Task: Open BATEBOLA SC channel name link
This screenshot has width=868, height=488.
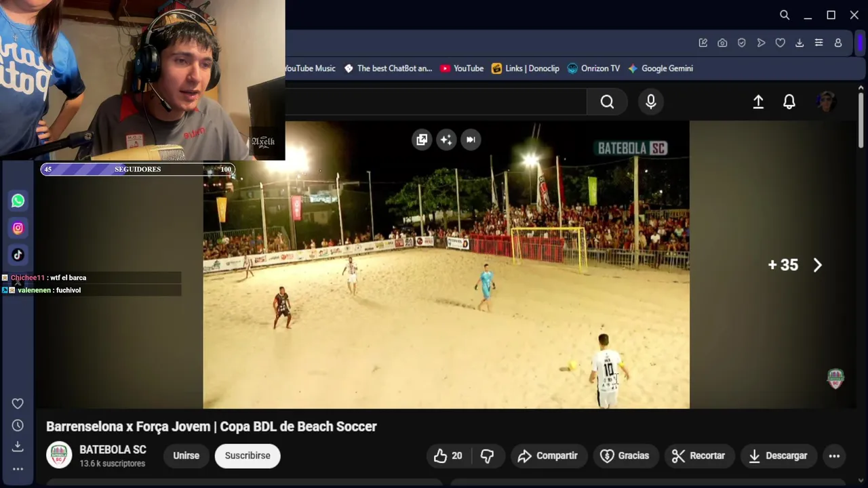Action: tap(113, 449)
